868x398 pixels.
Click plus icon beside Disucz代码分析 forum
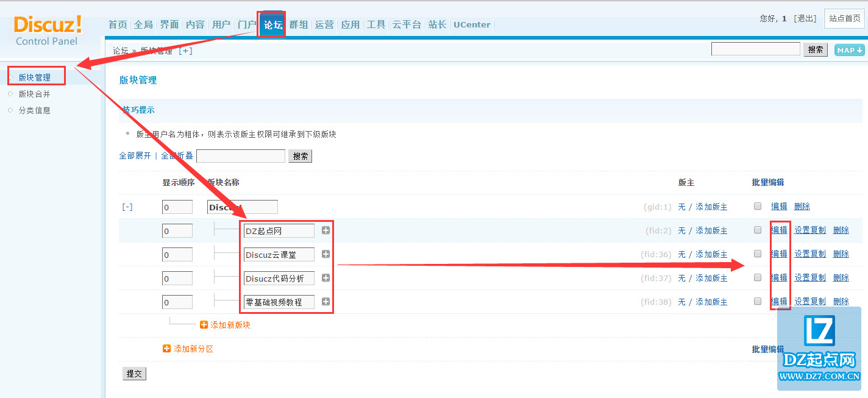coord(325,278)
